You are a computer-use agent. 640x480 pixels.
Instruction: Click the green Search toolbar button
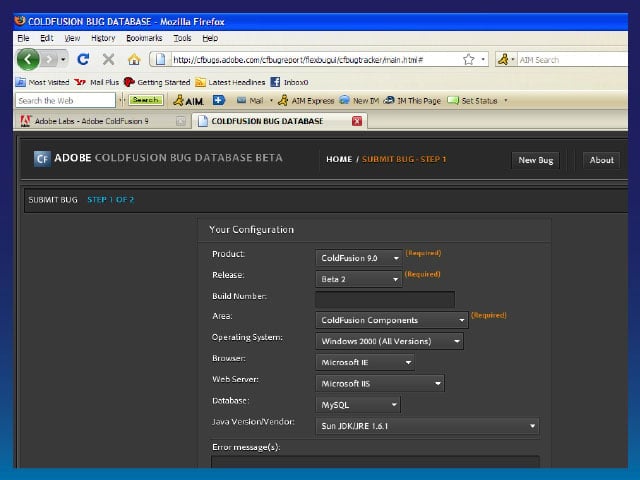146,100
